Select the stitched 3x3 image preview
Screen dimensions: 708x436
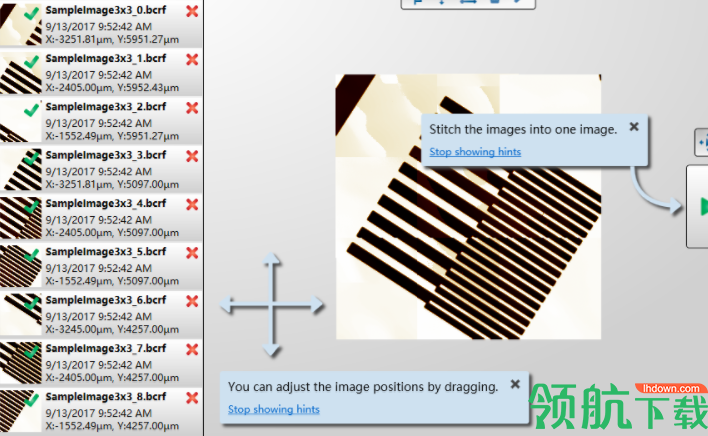point(468,206)
